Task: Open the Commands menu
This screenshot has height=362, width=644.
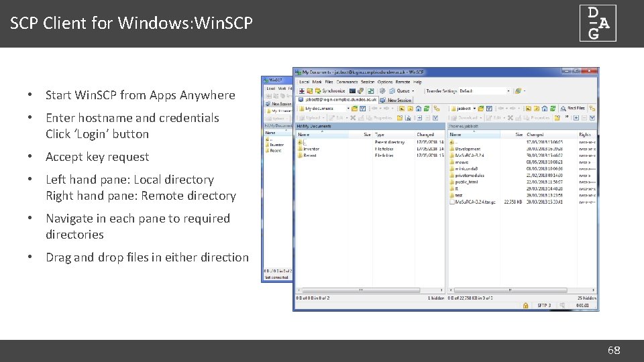Action: (x=347, y=82)
